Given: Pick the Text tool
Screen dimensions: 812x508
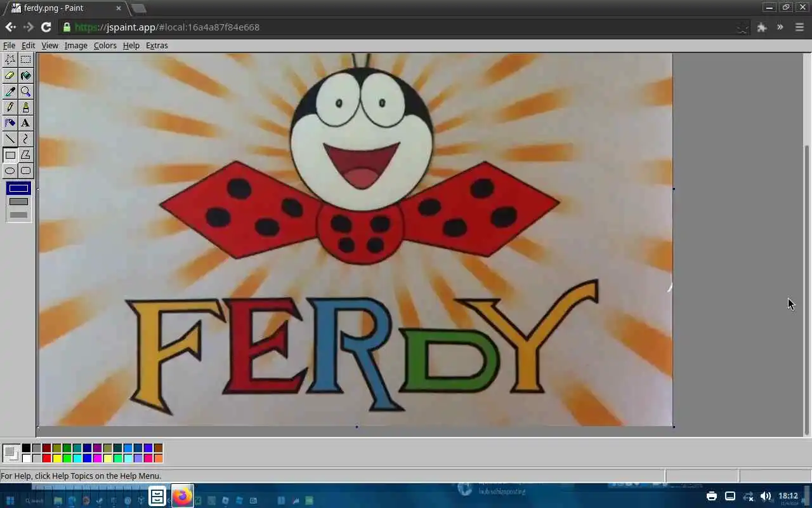Looking at the screenshot, I should point(25,123).
